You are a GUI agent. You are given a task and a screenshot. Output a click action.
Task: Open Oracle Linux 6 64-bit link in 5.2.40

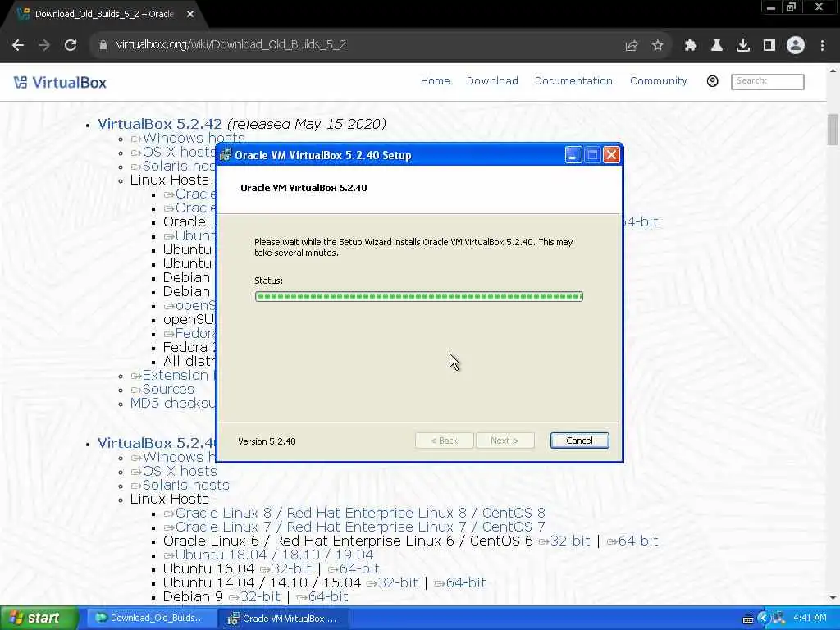tap(632, 541)
